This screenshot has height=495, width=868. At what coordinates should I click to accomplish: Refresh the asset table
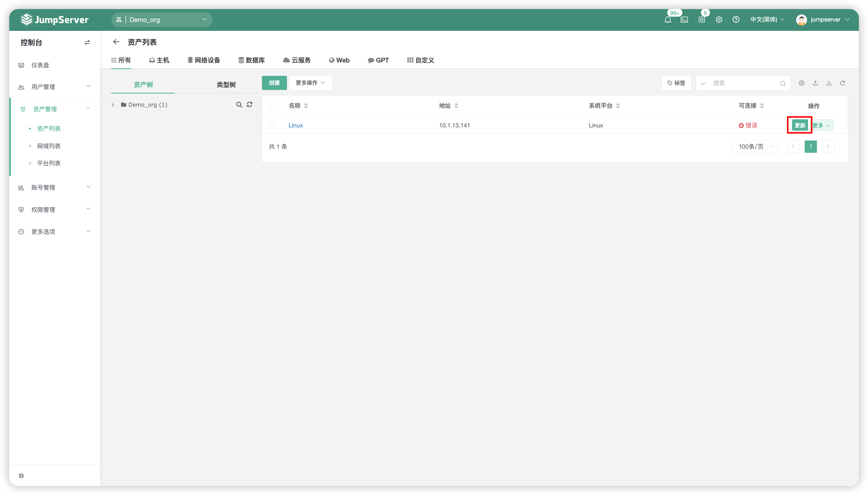[x=842, y=83]
